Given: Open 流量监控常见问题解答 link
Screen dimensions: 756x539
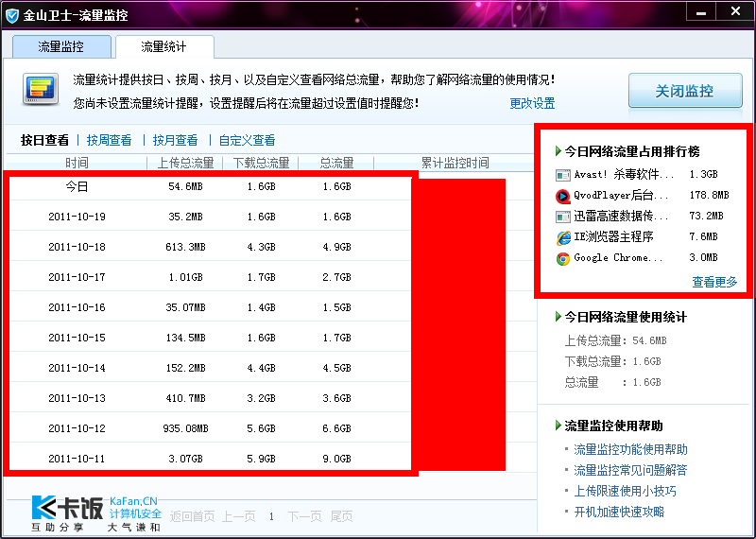Looking at the screenshot, I should click(630, 471).
